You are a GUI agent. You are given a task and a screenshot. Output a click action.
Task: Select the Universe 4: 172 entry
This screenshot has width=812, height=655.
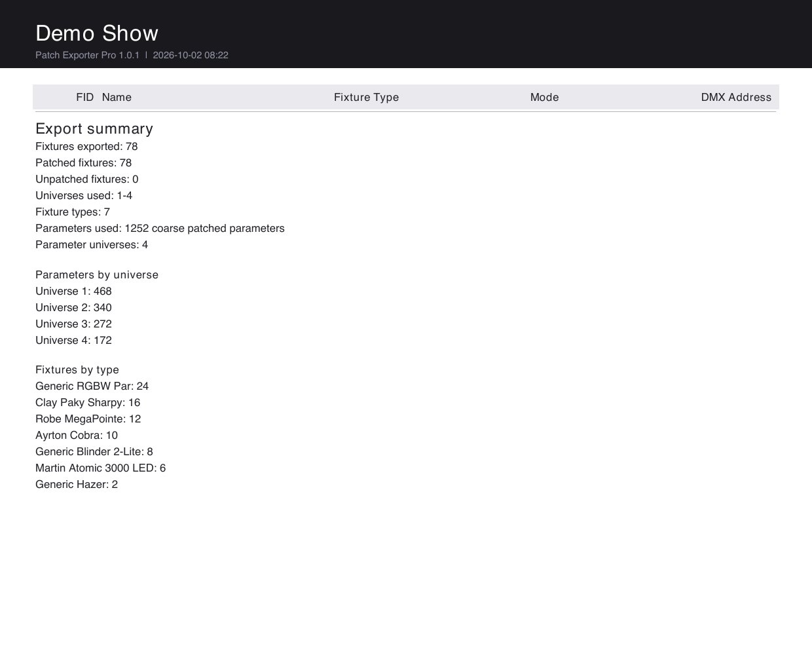pyautogui.click(x=73, y=341)
